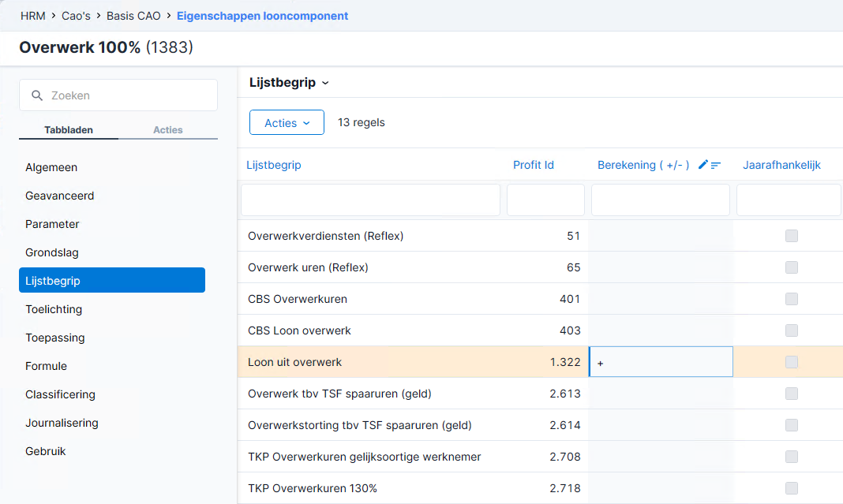Navigate to Cao's breadcrumb link
The height and width of the screenshot is (504, 843).
point(76,16)
